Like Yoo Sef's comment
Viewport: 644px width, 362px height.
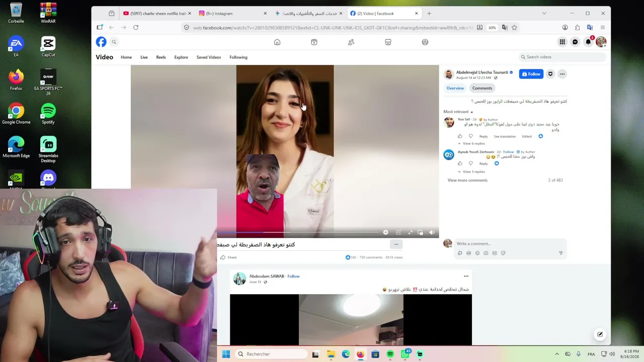[x=460, y=136]
